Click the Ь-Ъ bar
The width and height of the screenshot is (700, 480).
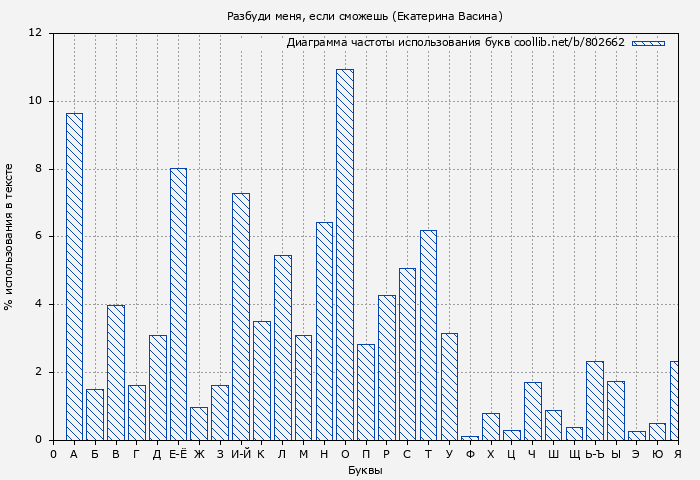tap(595, 400)
